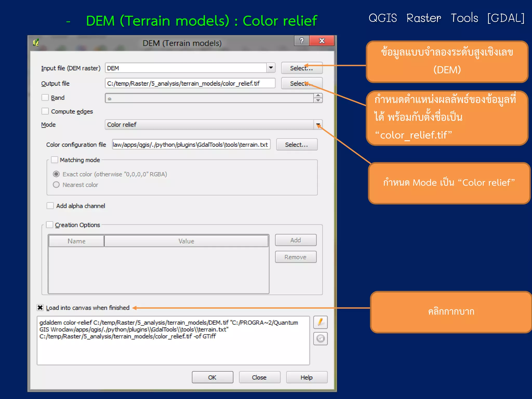Image resolution: width=532 pixels, height=399 pixels.
Task: Click the question mark help button in title bar
Action: pos(302,41)
